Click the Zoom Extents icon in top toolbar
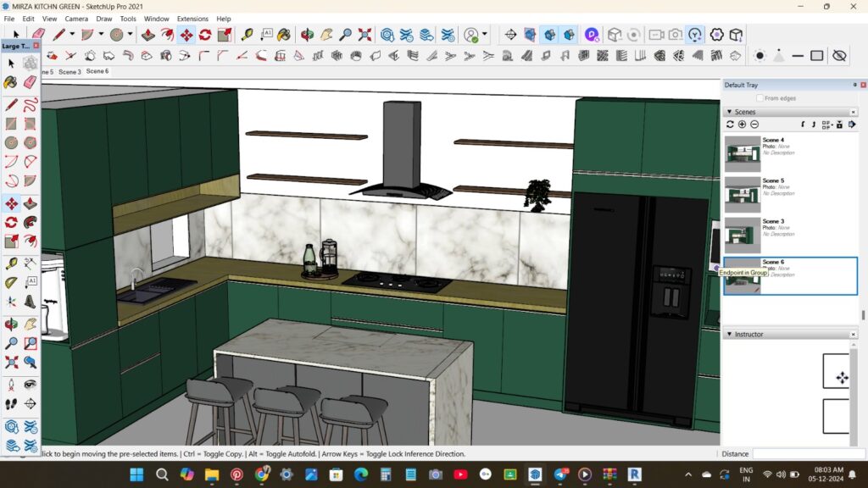Screen dimensions: 868x488 coord(364,34)
